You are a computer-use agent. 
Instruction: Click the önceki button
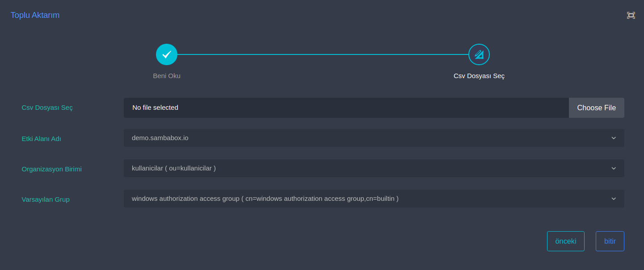click(x=565, y=241)
